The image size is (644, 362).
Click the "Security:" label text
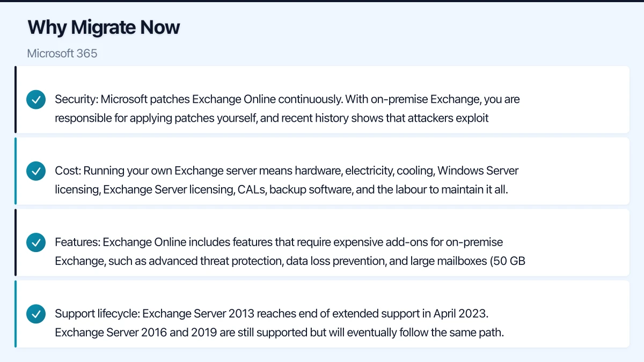pos(76,99)
